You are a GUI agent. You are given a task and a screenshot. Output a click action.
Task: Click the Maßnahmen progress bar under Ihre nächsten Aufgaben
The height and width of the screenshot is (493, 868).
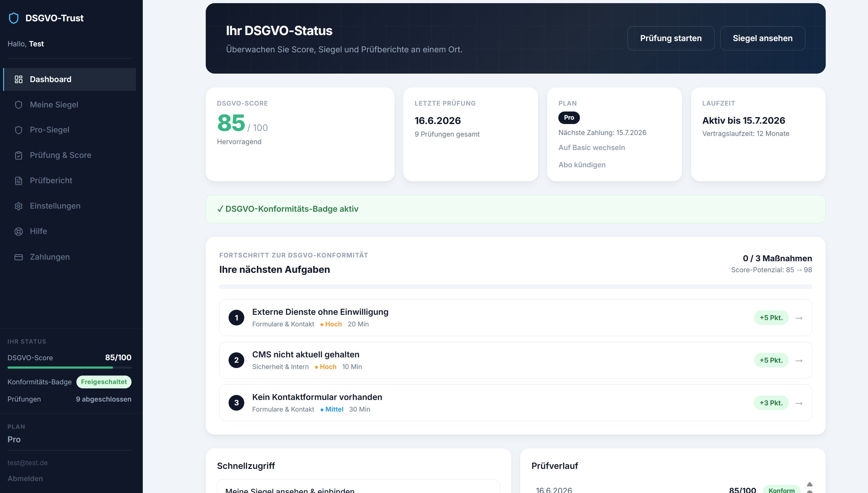click(515, 287)
